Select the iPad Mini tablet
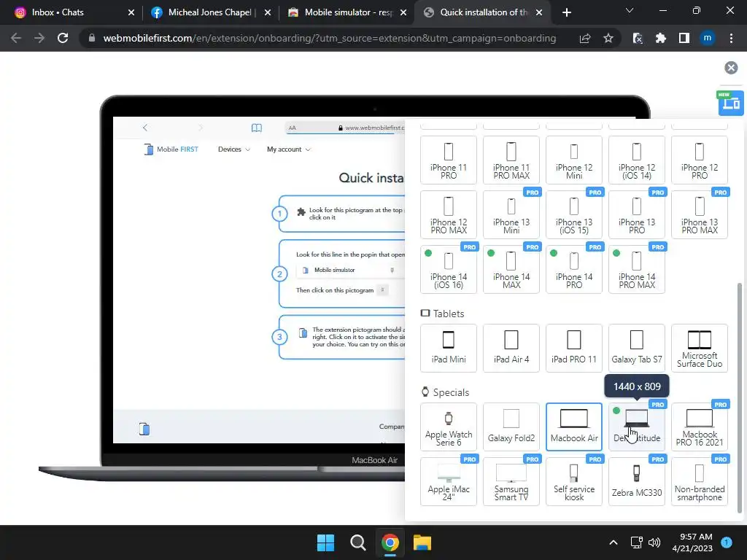Screen dimensions: 747x560 tap(449, 348)
